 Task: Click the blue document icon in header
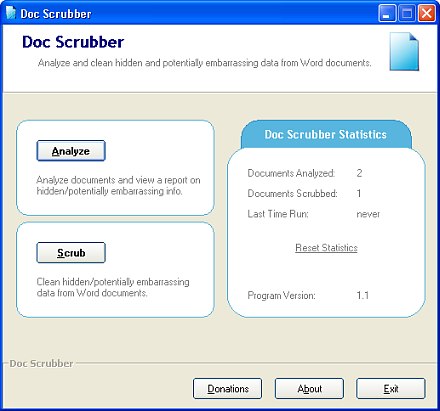tap(404, 51)
